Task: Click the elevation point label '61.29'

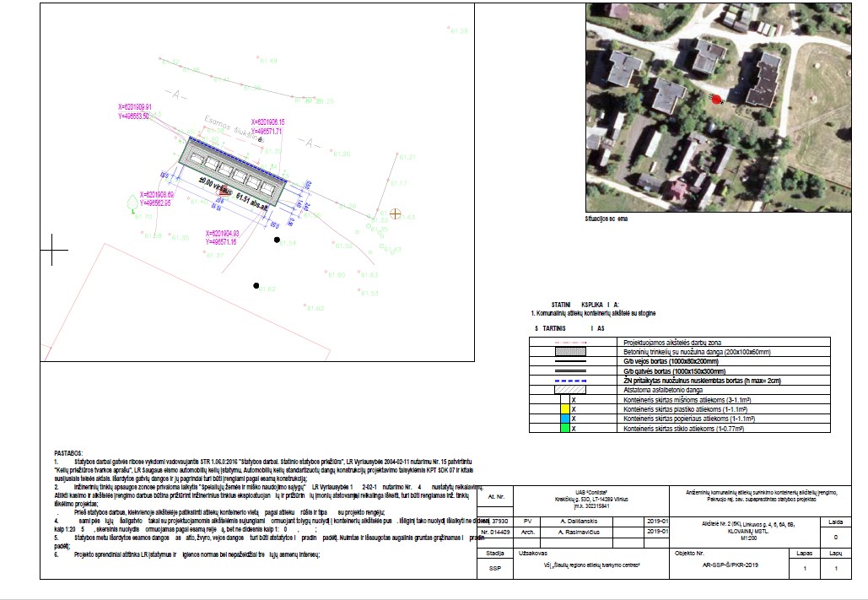Action: click(459, 31)
